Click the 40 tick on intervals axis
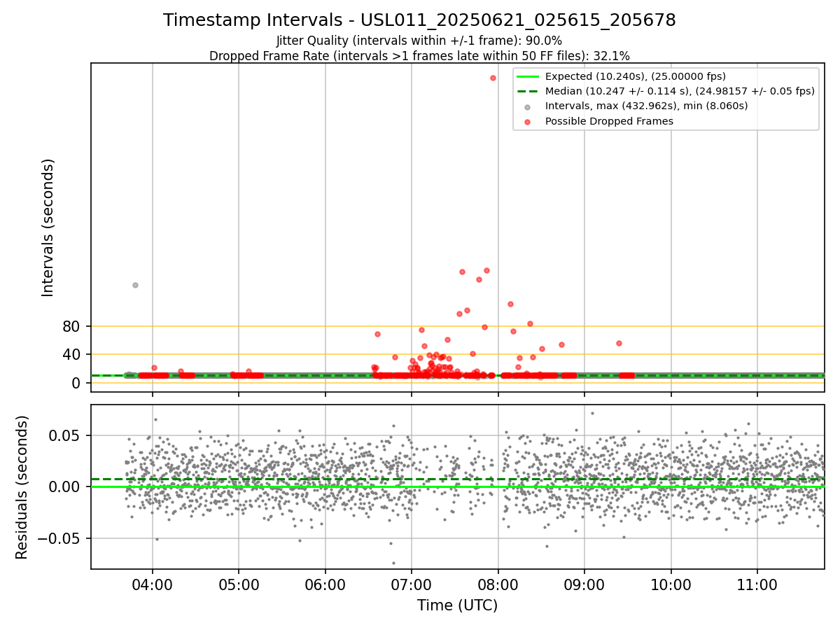The width and height of the screenshot is (840, 630). coord(71,354)
